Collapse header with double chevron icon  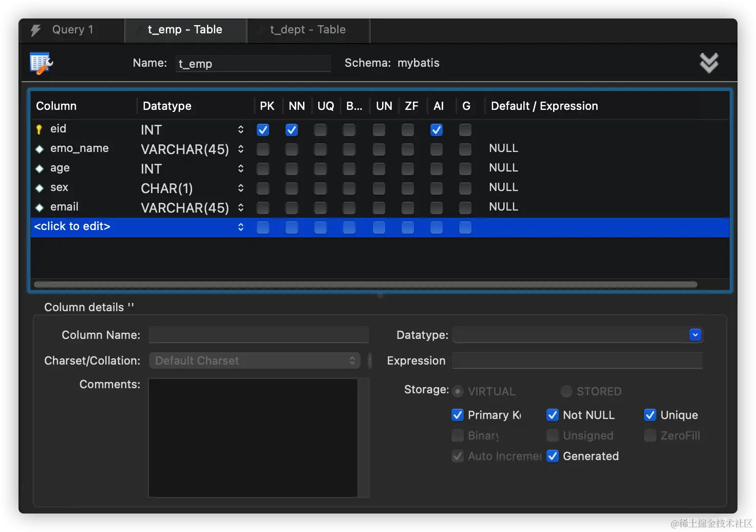[x=709, y=63]
